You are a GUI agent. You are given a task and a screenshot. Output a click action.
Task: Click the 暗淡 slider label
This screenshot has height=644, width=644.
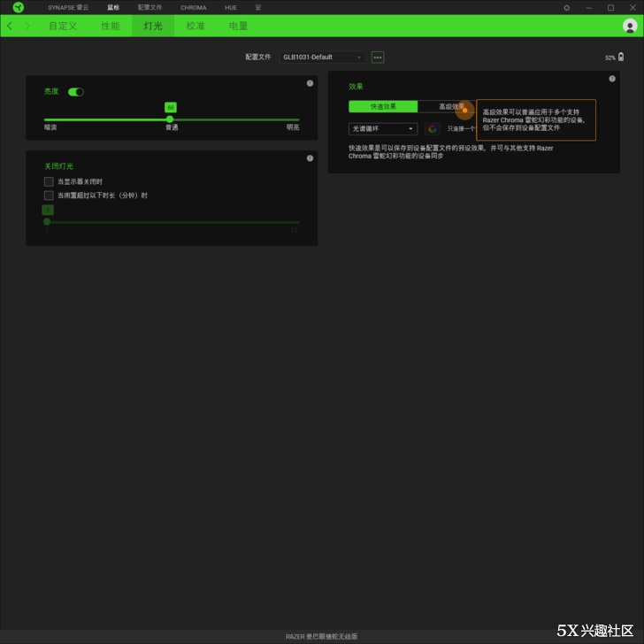[x=50, y=127]
